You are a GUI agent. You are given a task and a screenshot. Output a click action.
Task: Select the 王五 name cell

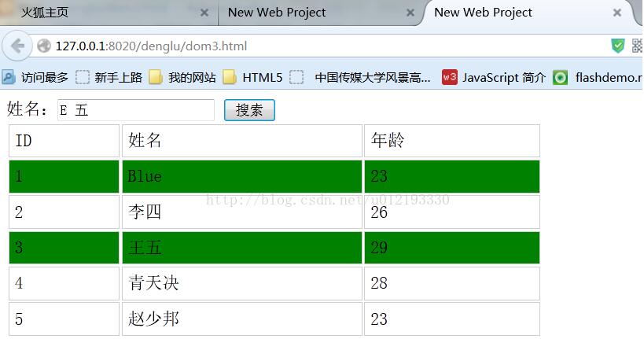click(x=242, y=248)
